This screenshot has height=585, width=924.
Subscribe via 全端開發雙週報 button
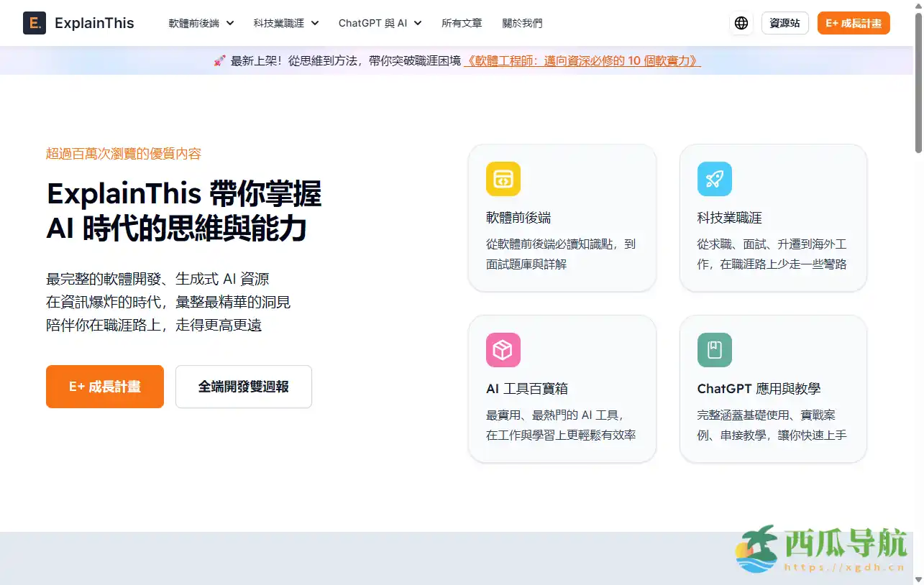click(244, 387)
